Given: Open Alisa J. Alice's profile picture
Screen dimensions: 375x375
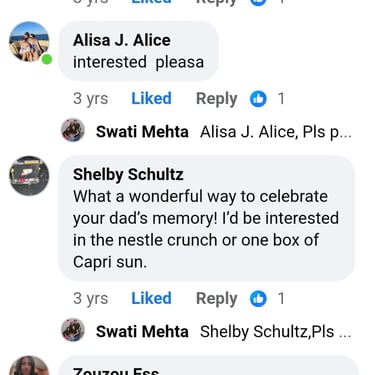Looking at the screenshot, I should tap(29, 42).
